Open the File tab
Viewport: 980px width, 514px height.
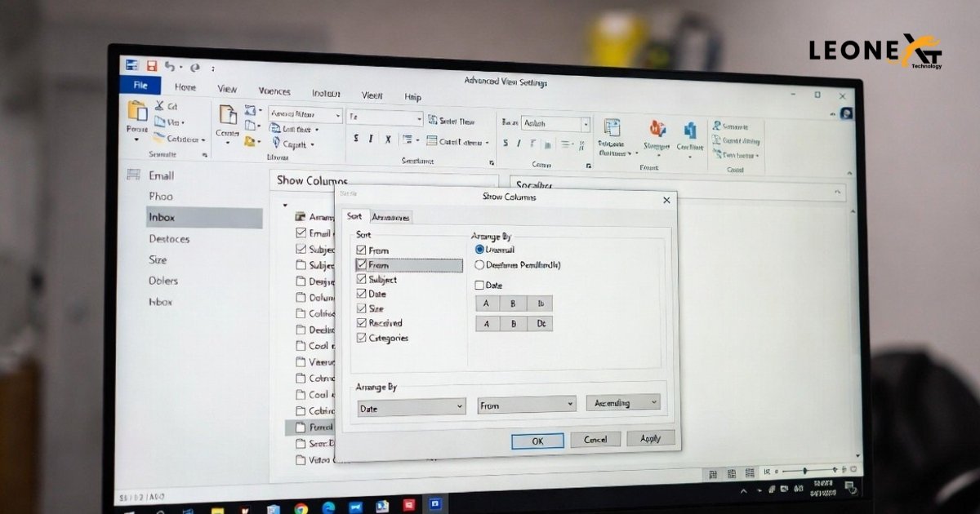tap(140, 85)
